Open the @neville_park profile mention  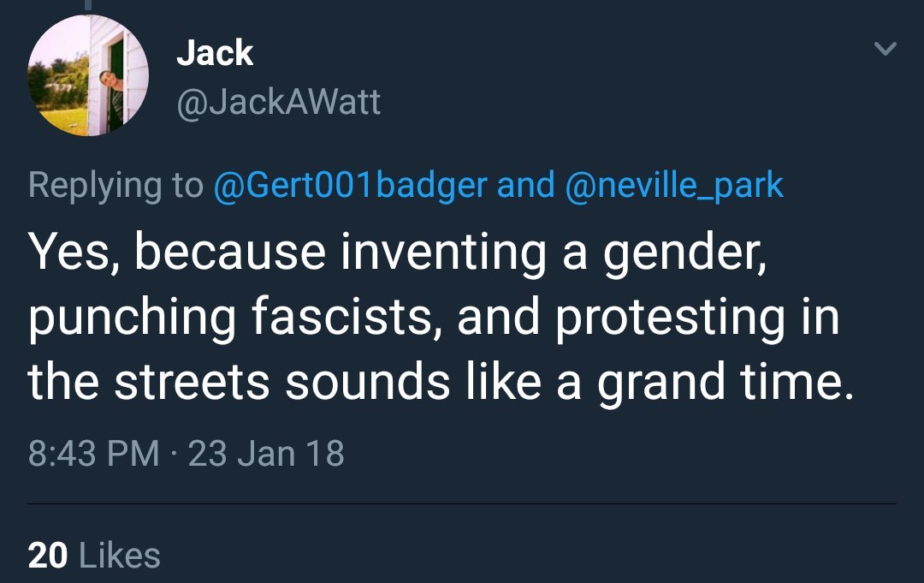coord(673,185)
